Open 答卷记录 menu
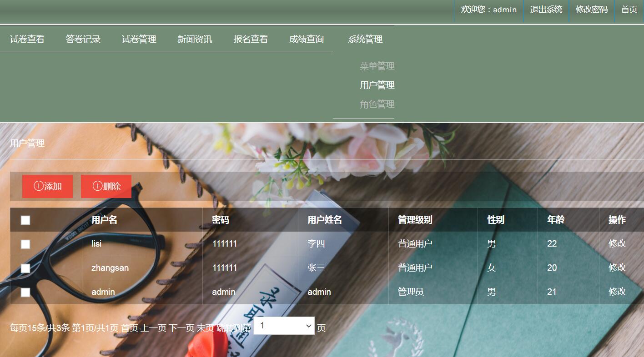This screenshot has height=357, width=644. 83,39
